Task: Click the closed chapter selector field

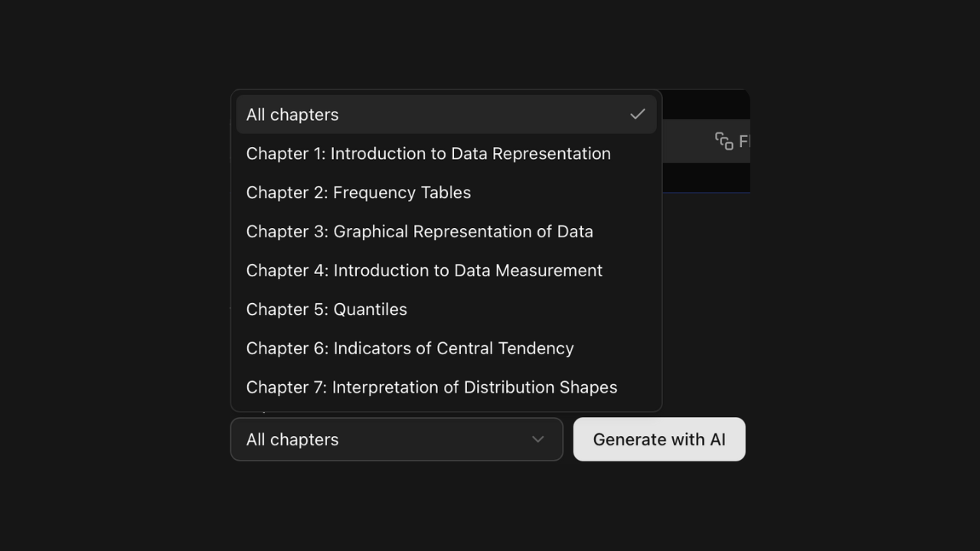Action: pyautogui.click(x=396, y=439)
